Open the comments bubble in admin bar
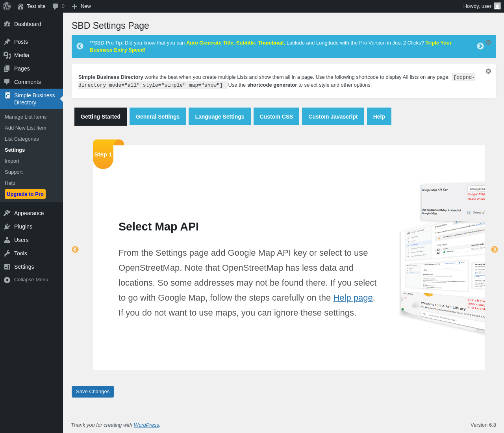The height and width of the screenshot is (433, 504). pos(58,6)
